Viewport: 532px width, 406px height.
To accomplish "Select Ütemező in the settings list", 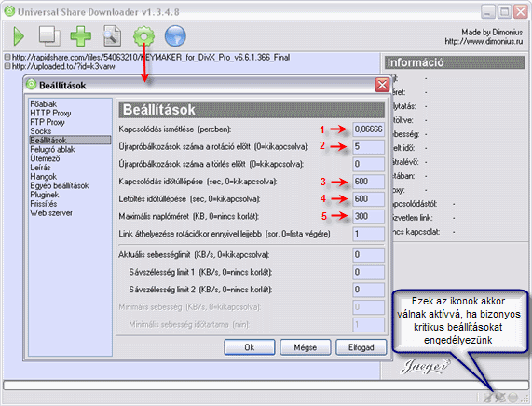I will pyautogui.click(x=45, y=158).
